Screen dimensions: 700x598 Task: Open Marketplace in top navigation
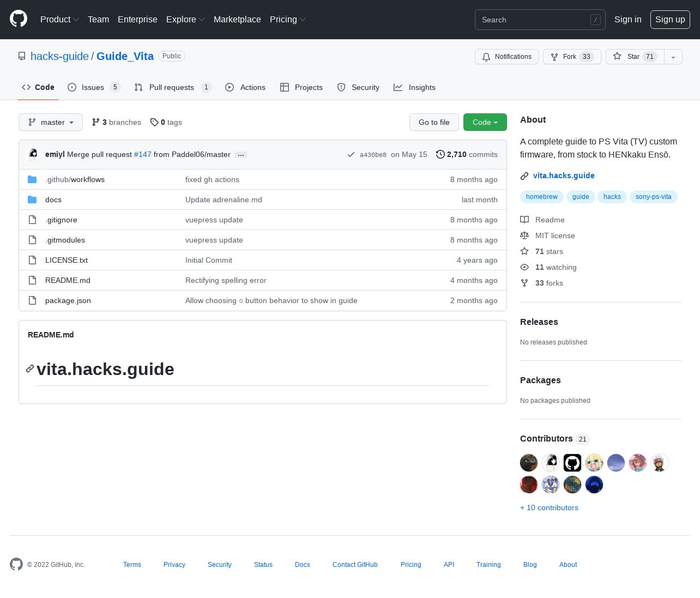(237, 19)
